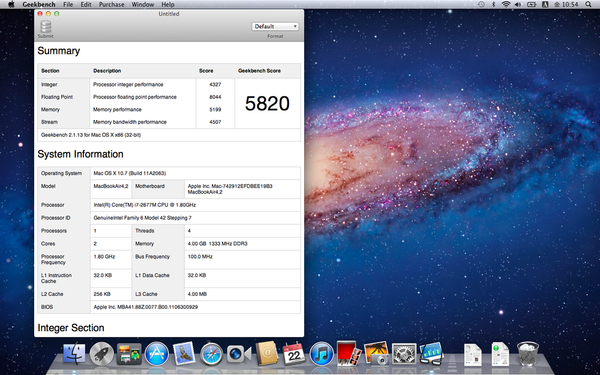The image size is (600, 375).
Task: Open System Preferences gear in Dock
Action: tap(404, 354)
